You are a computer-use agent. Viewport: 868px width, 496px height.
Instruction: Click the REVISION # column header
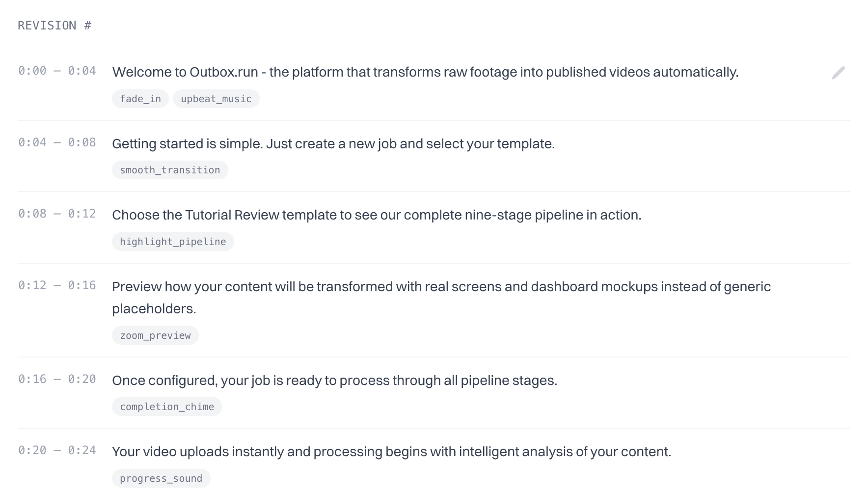click(54, 26)
